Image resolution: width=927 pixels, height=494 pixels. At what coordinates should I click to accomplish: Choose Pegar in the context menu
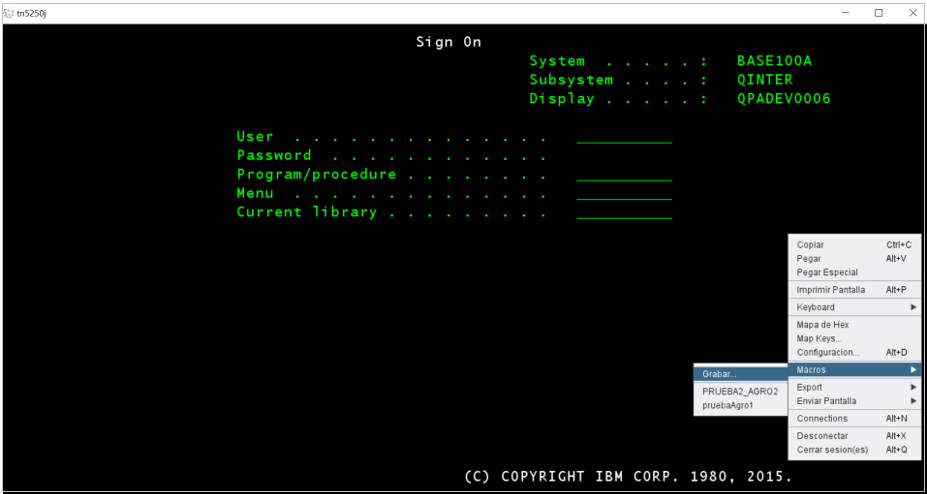809,259
